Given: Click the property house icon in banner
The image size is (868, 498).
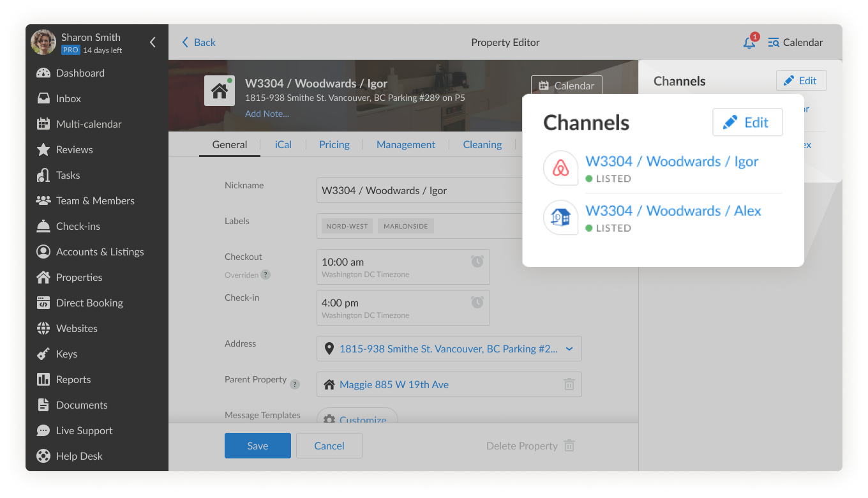Looking at the screenshot, I should 220,91.
